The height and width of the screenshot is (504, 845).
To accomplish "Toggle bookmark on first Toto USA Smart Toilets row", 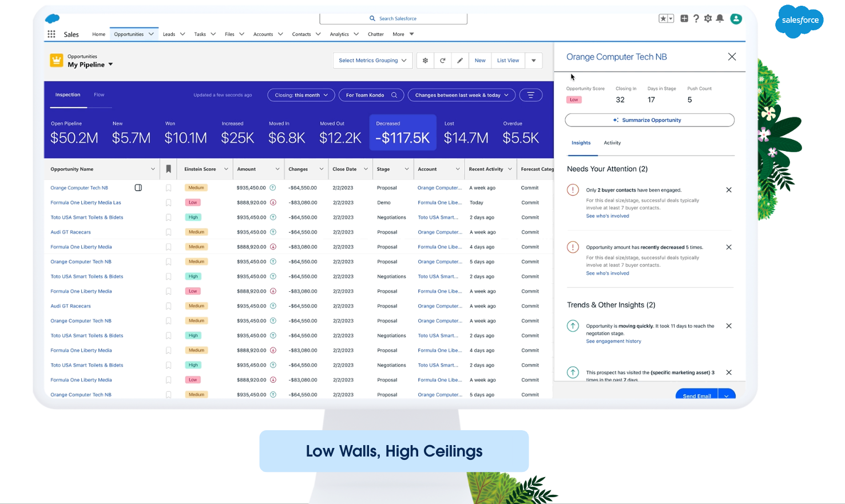I will [168, 217].
